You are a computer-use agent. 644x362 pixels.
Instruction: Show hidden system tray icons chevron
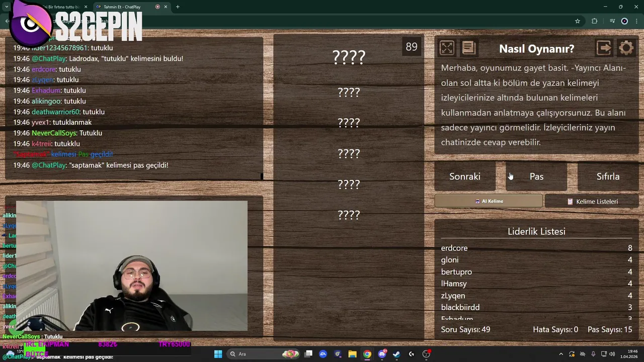pos(561,354)
